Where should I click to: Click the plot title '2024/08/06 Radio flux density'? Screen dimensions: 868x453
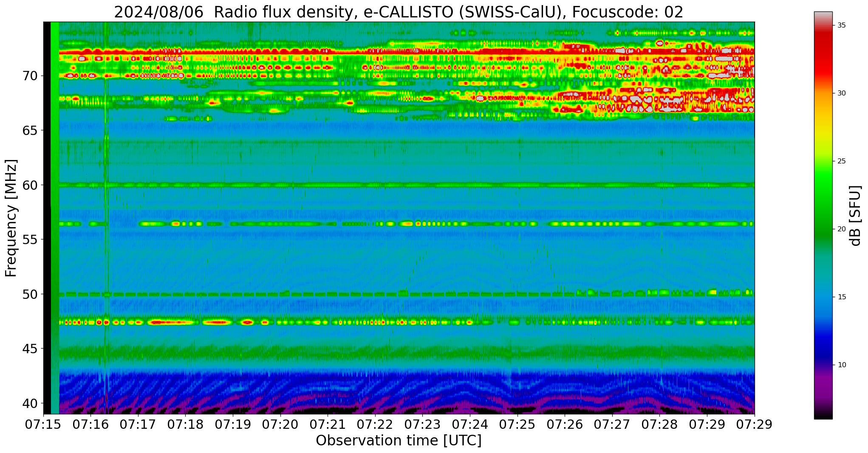(233, 12)
